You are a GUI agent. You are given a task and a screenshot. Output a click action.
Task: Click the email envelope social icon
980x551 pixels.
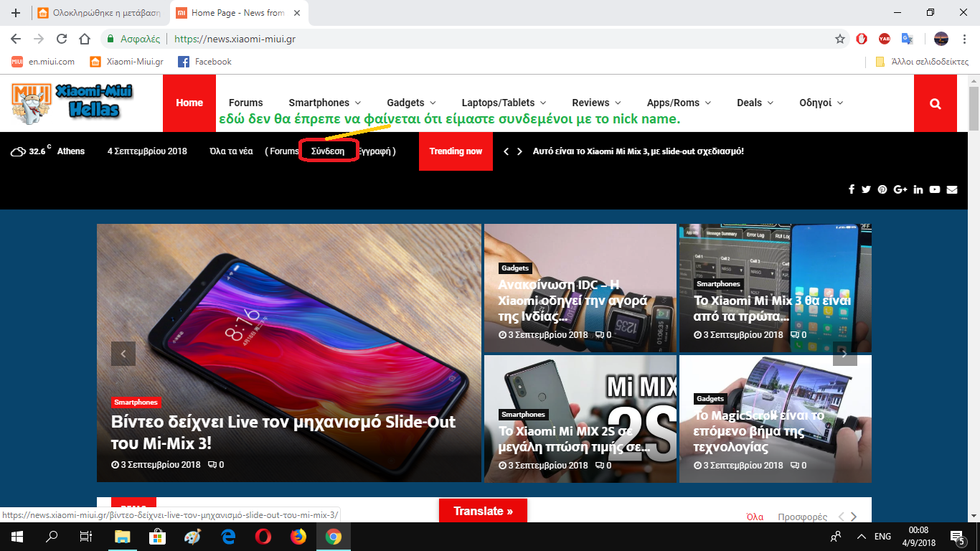pyautogui.click(x=952, y=189)
